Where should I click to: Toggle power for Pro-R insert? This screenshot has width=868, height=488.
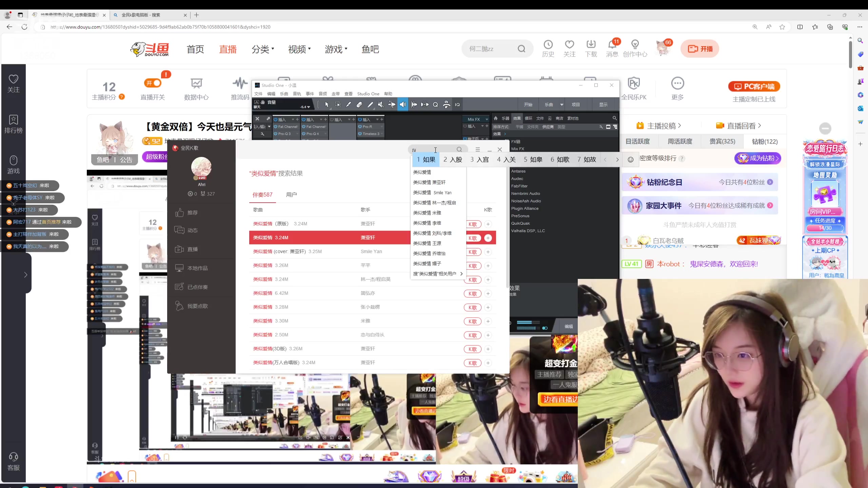click(x=360, y=126)
